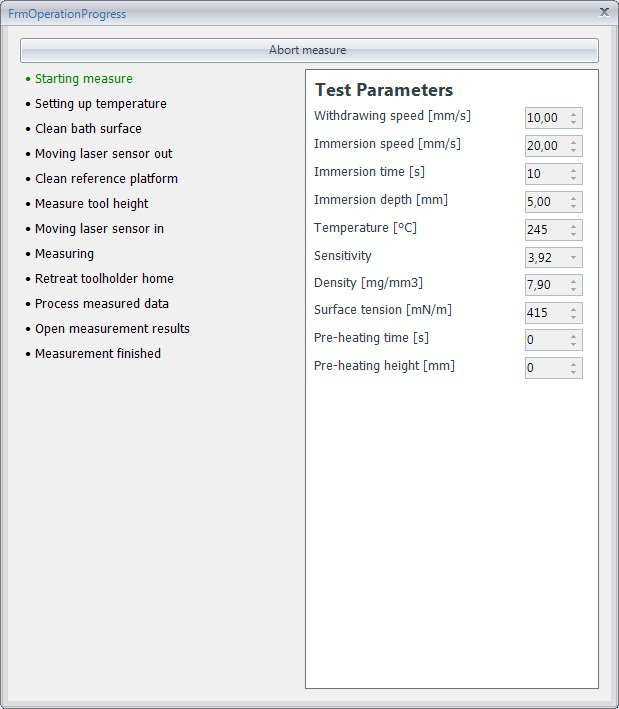The width and height of the screenshot is (619, 709).
Task: Close the FrmOperationProgress window
Action: click(604, 12)
